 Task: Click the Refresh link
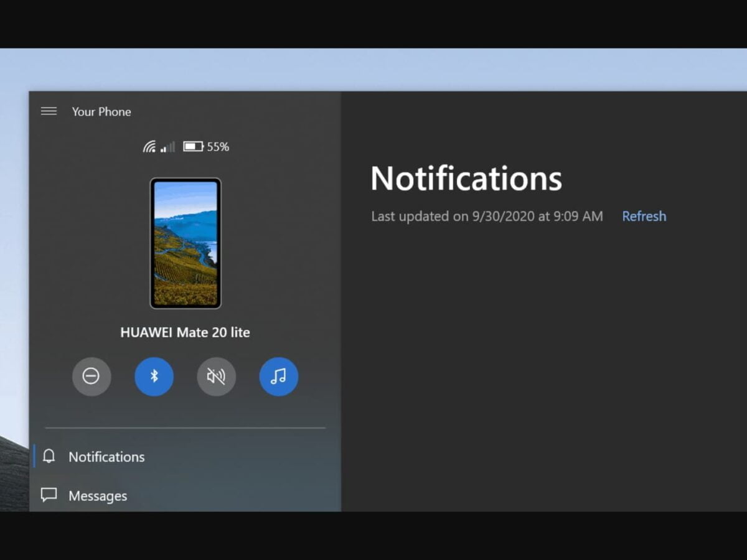click(644, 217)
